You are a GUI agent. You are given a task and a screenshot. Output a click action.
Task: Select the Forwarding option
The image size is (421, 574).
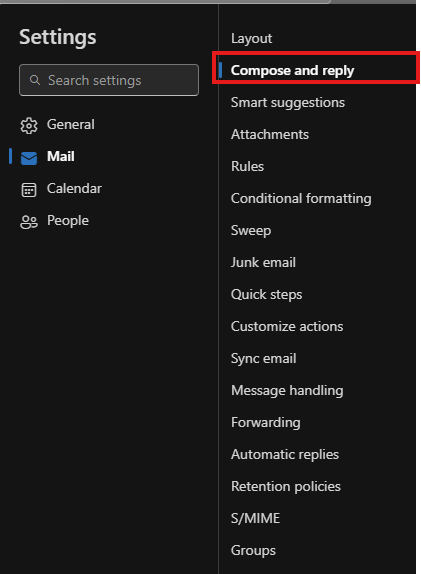(265, 422)
